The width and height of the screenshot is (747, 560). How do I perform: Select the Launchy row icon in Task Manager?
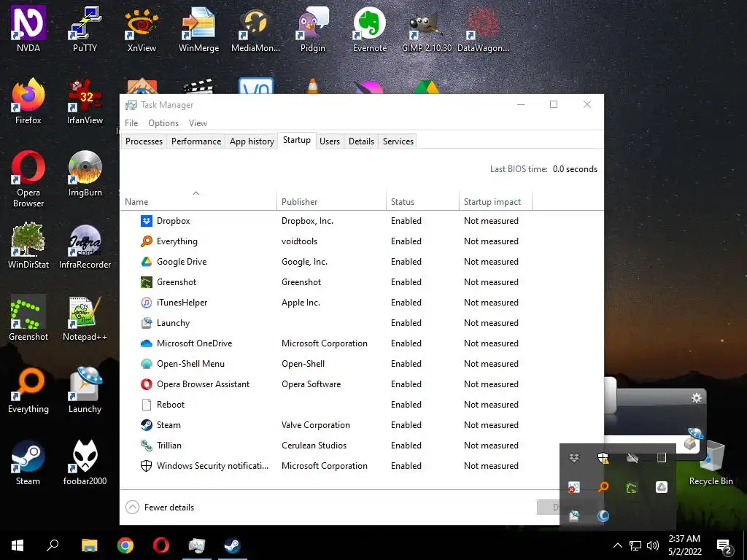click(x=146, y=323)
